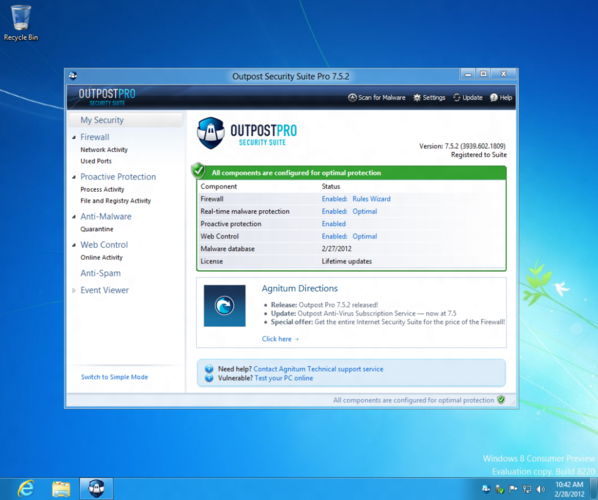Screen dimensions: 598x500
Task: Open File Explorer from the taskbar
Action: point(61,489)
